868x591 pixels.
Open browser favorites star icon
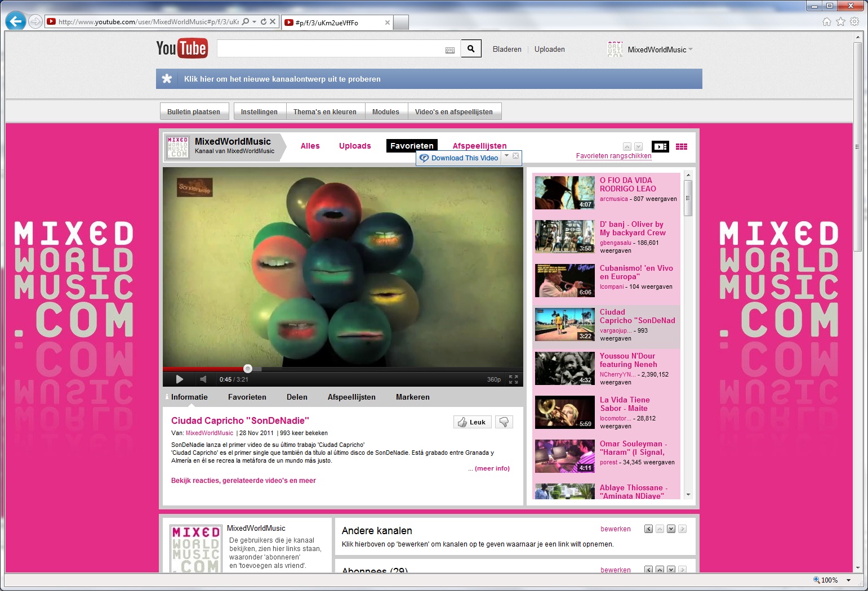pos(840,21)
